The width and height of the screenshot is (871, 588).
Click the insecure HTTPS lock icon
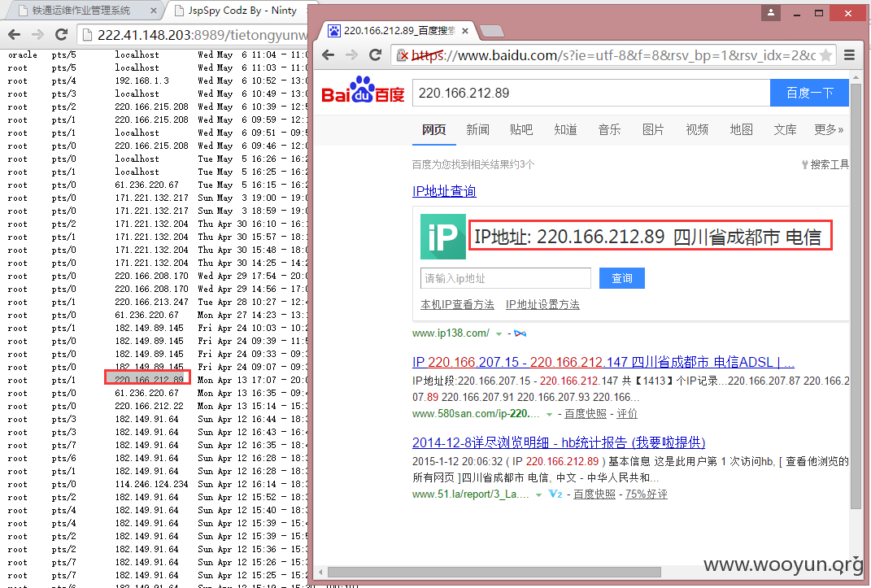point(401,55)
